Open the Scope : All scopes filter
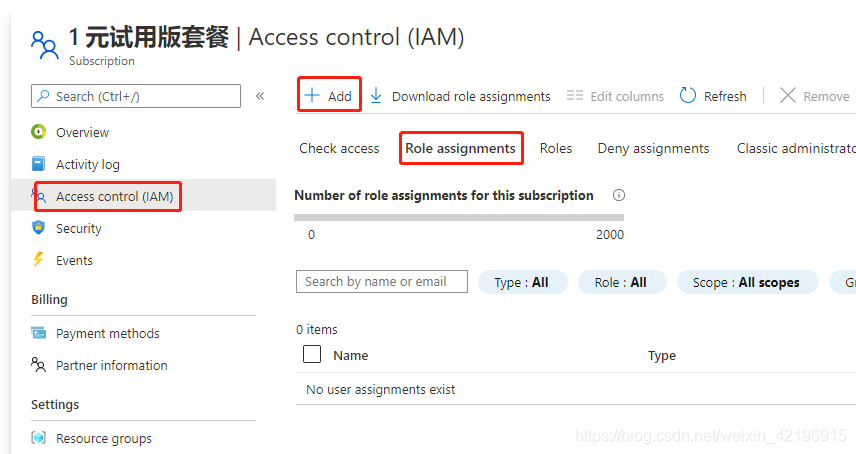The width and height of the screenshot is (856, 454). click(747, 282)
